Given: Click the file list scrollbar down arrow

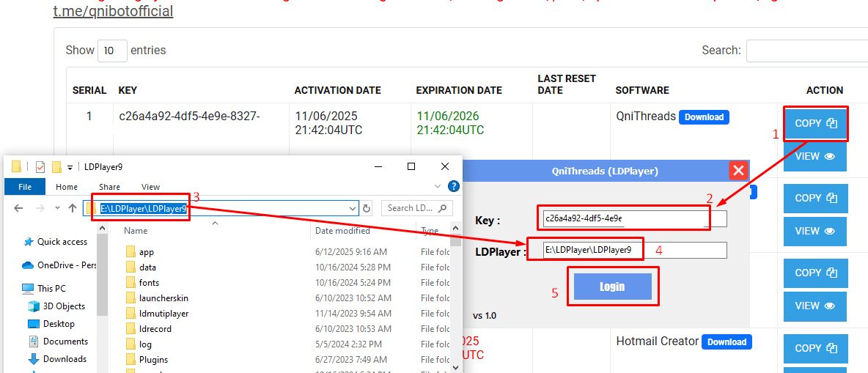Looking at the screenshot, I should tap(455, 367).
